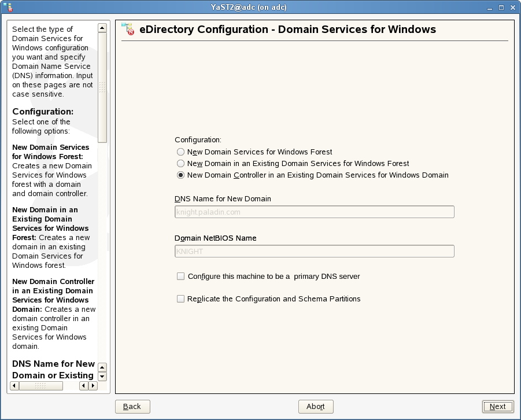Click the eDirectory Configuration page title
The image size is (521, 420).
tap(288, 30)
